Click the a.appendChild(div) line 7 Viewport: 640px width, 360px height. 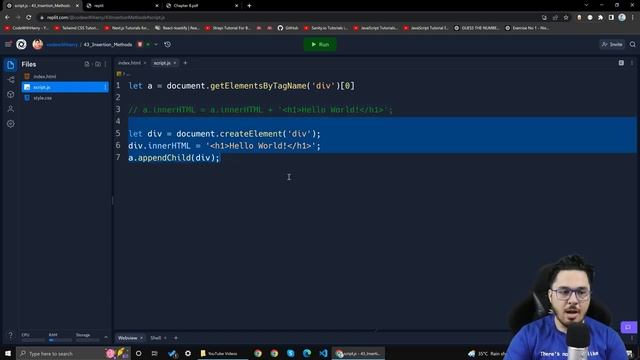pyautogui.click(x=174, y=158)
